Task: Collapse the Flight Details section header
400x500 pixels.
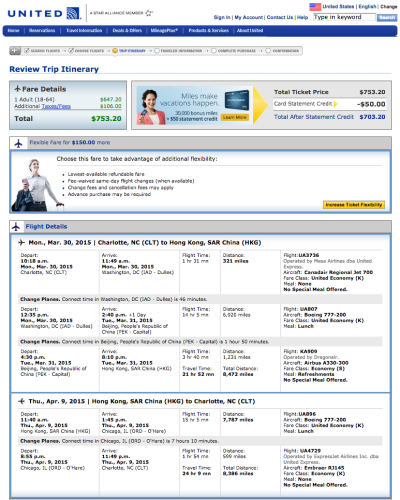Action: [x=200, y=227]
